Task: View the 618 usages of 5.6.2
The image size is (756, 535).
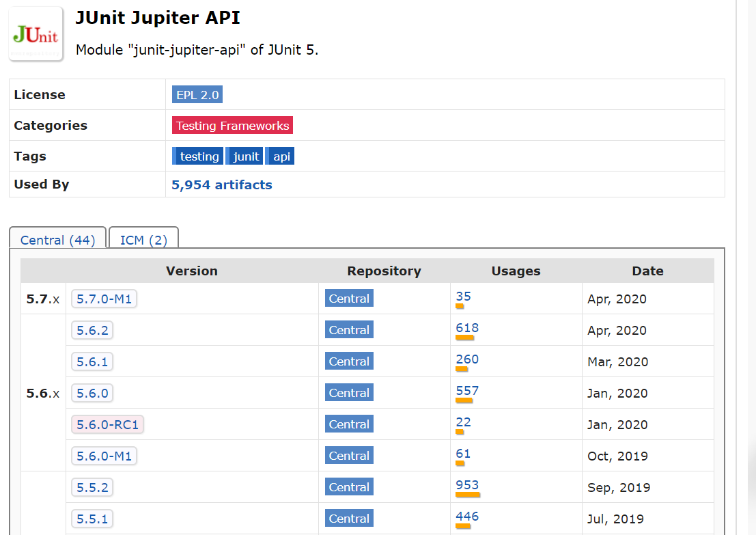Action: pos(467,328)
